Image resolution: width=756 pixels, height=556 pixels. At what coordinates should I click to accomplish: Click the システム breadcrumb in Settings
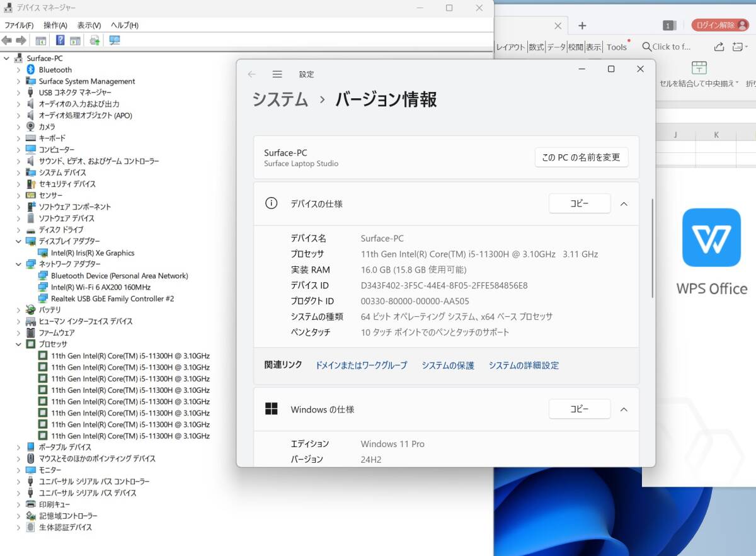[x=280, y=99]
